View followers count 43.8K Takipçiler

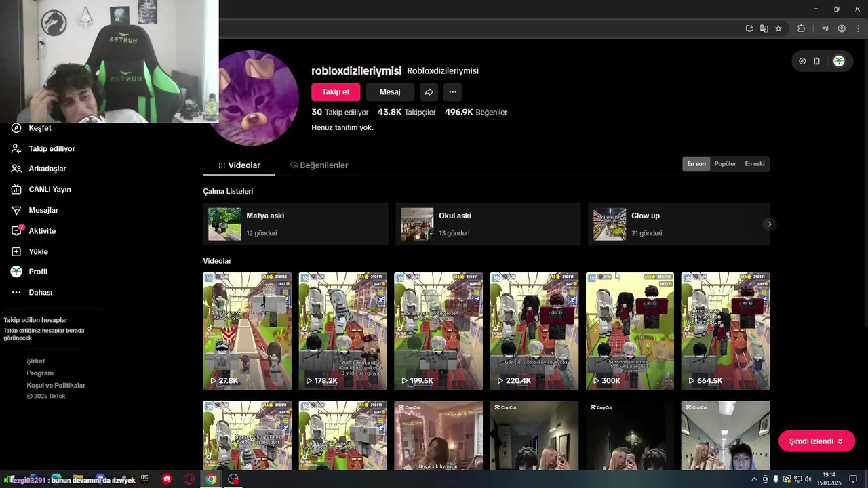[406, 113]
